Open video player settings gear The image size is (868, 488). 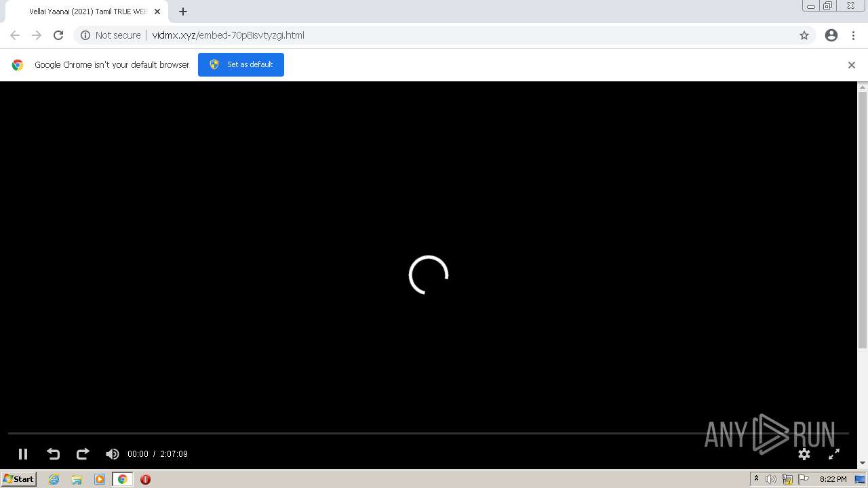point(804,454)
